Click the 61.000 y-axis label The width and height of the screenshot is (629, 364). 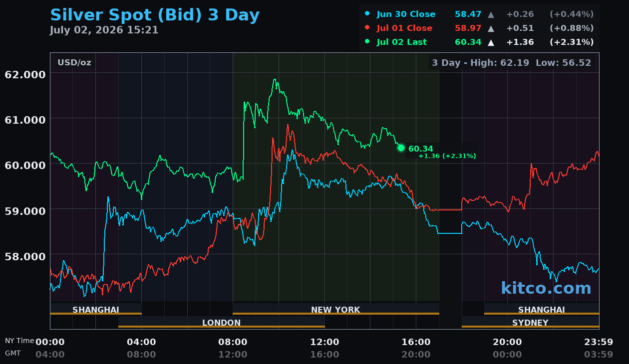pos(25,120)
